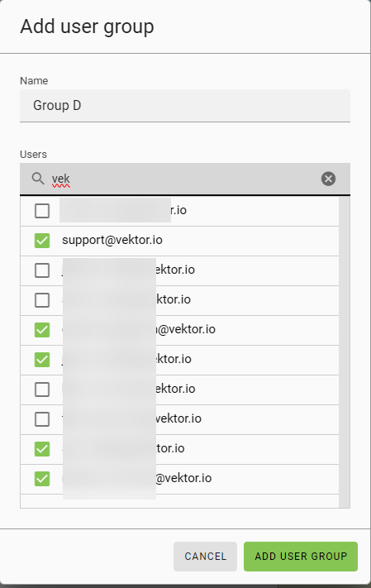Tick the unchecked box above the 'tor.io' row
The image size is (371, 588).
pyautogui.click(x=42, y=419)
